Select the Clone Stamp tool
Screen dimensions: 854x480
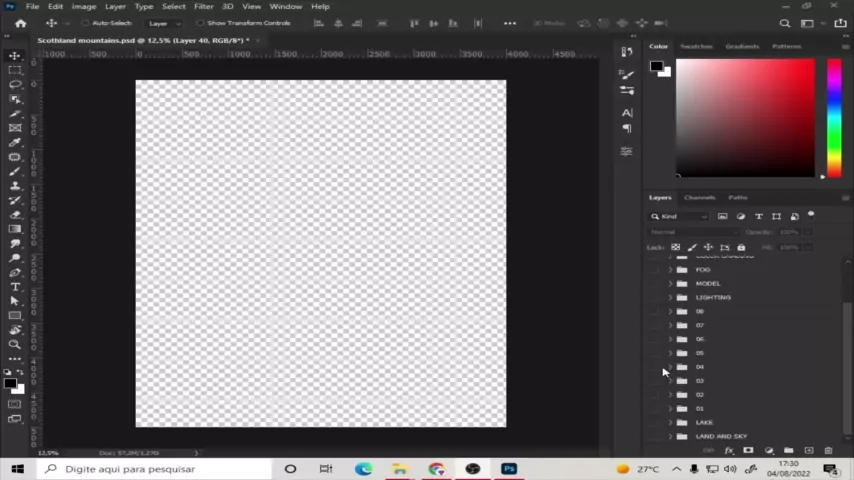coord(15,186)
